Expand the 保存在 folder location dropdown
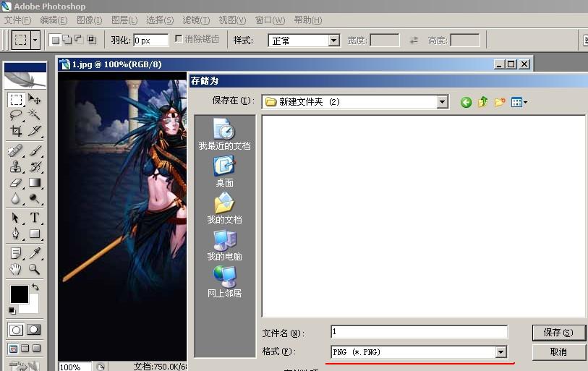588x371 pixels. [x=443, y=102]
